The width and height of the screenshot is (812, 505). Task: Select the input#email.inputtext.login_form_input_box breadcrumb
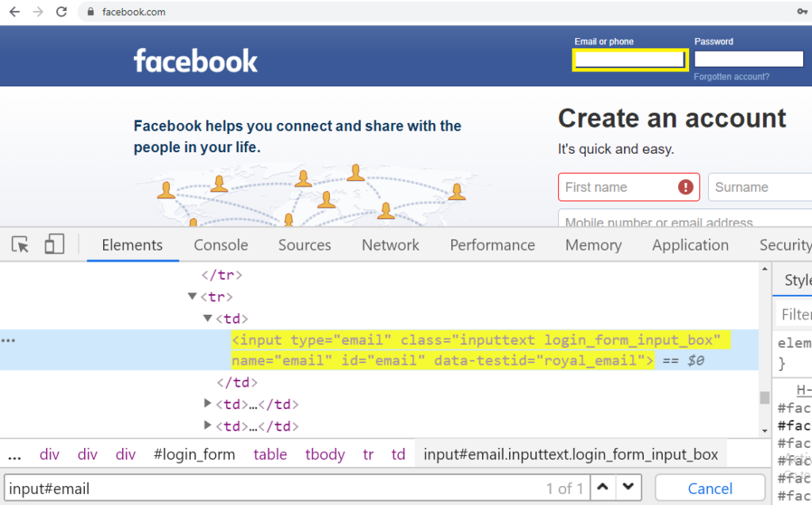click(571, 455)
